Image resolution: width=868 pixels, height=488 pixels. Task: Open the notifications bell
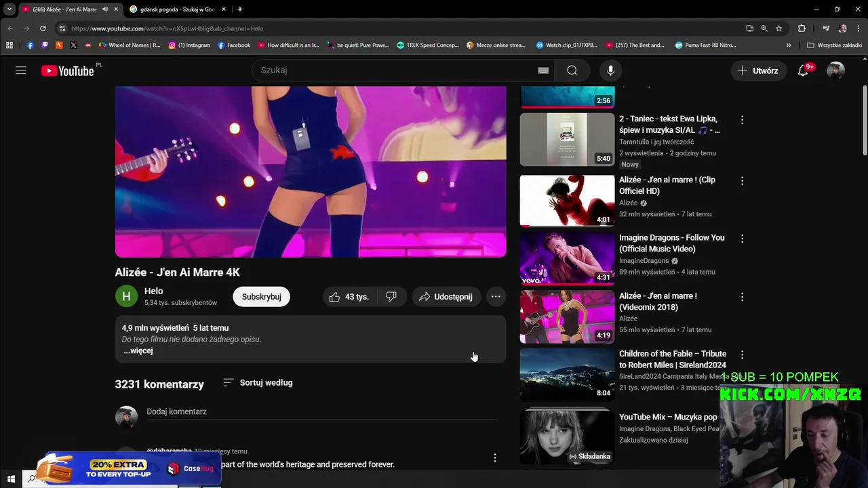[803, 70]
